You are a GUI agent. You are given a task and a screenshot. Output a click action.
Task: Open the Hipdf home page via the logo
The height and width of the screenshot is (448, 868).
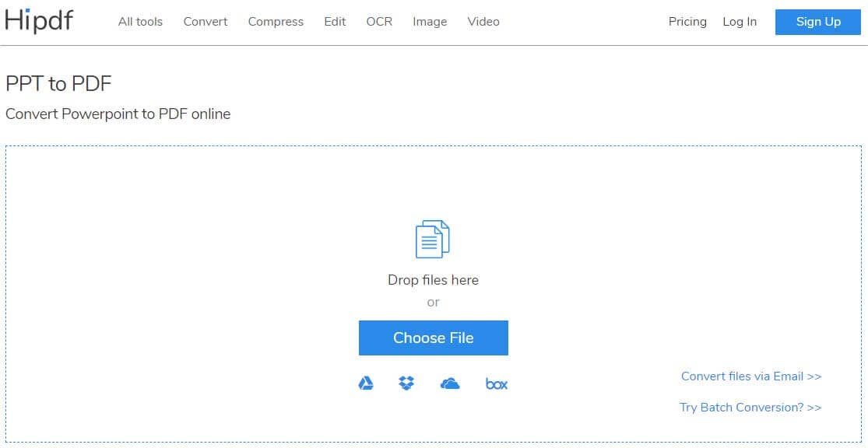40,21
